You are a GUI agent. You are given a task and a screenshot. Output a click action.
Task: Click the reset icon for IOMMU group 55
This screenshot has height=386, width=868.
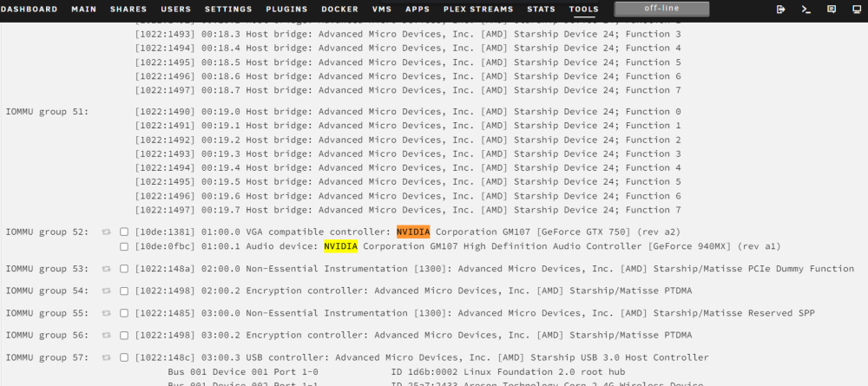106,313
